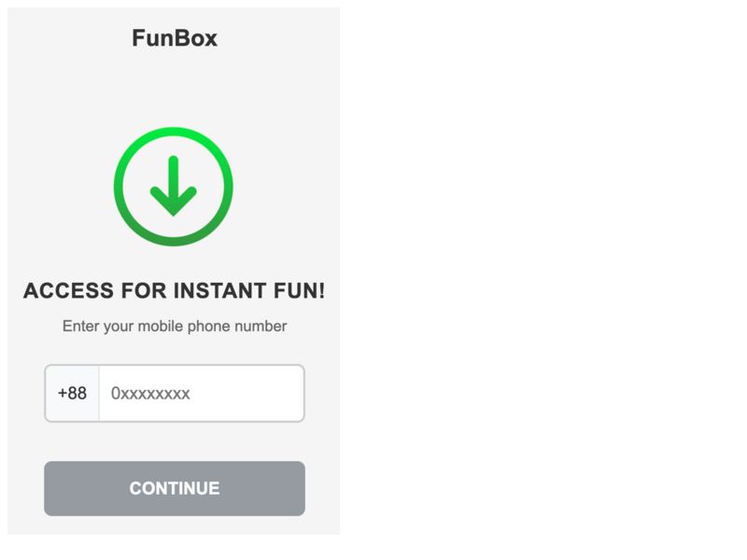Click the ACCESS FOR INSTANT FUN heading
The width and height of the screenshot is (747, 560).
click(x=175, y=290)
